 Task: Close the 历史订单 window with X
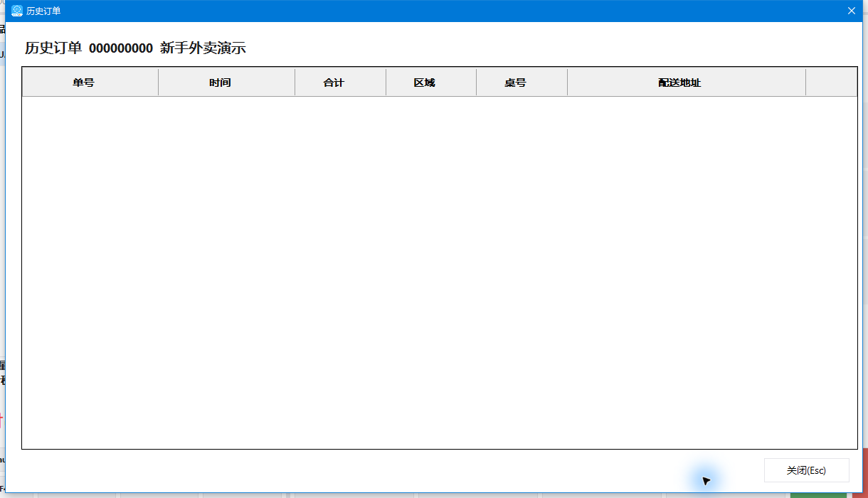pyautogui.click(x=851, y=11)
